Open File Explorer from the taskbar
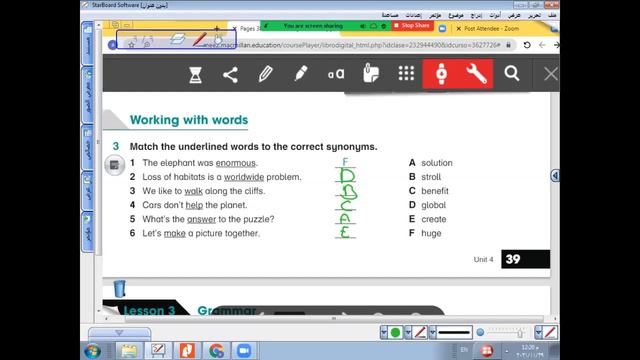The height and width of the screenshot is (360, 640). coord(129,351)
